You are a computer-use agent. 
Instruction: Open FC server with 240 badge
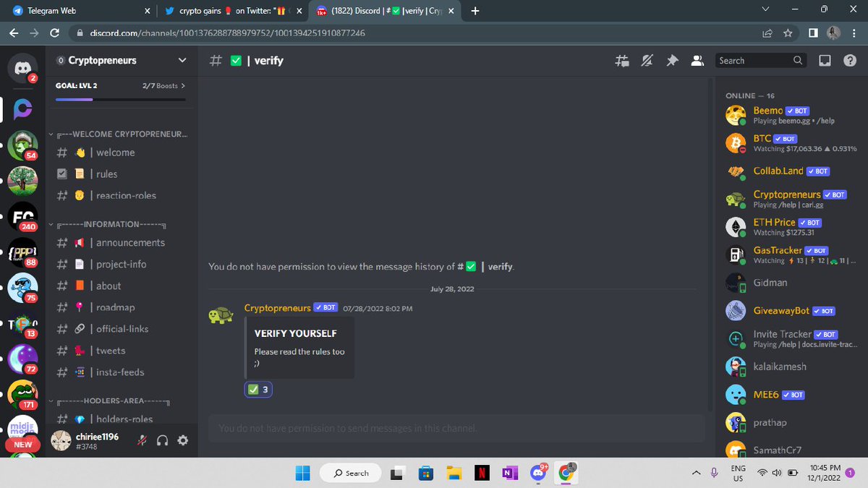pos(23,215)
